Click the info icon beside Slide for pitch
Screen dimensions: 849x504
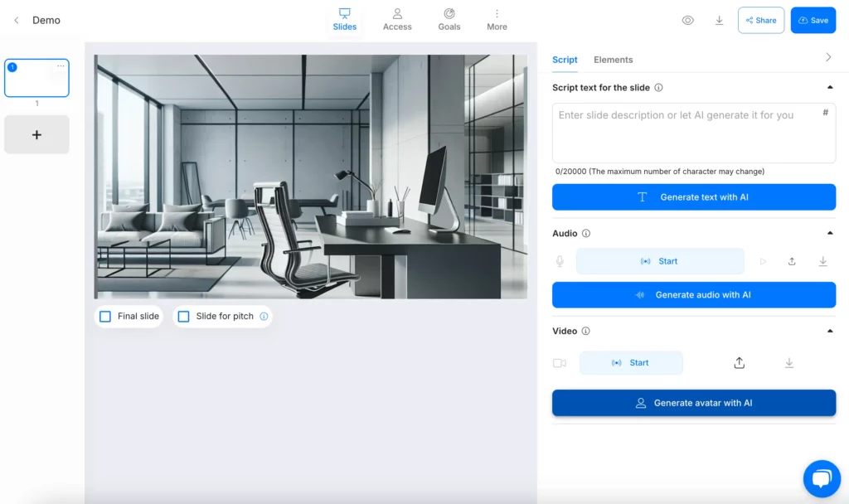pyautogui.click(x=264, y=317)
